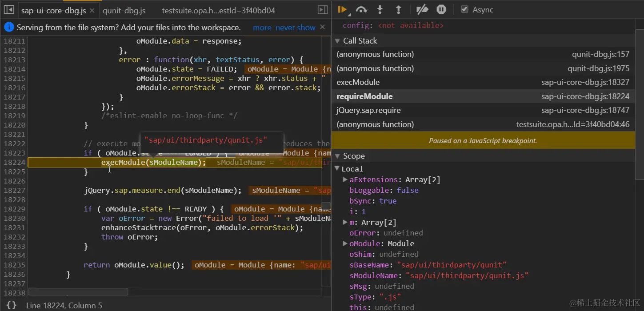
Task: Click line number 18224 in the gutter
Action: tap(14, 162)
